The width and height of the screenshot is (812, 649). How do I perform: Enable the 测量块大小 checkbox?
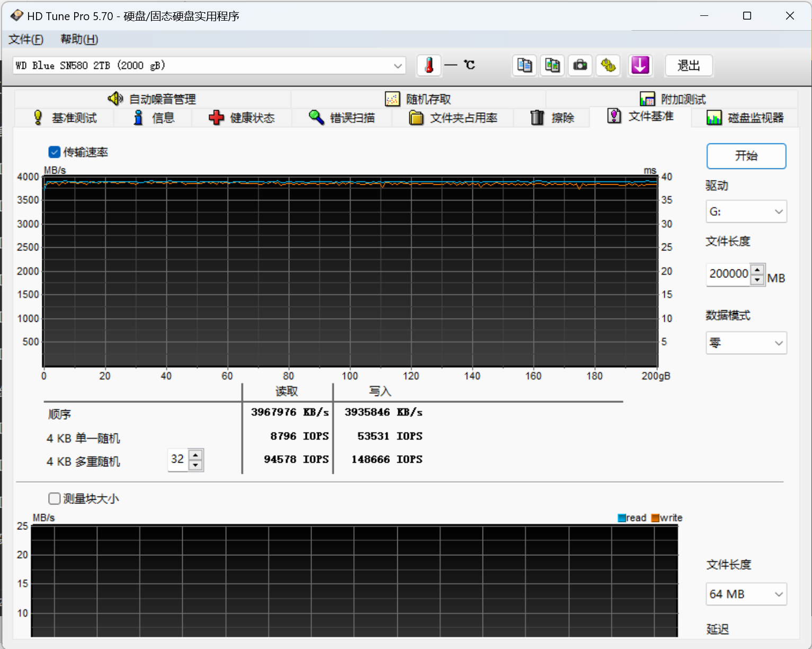(x=55, y=498)
